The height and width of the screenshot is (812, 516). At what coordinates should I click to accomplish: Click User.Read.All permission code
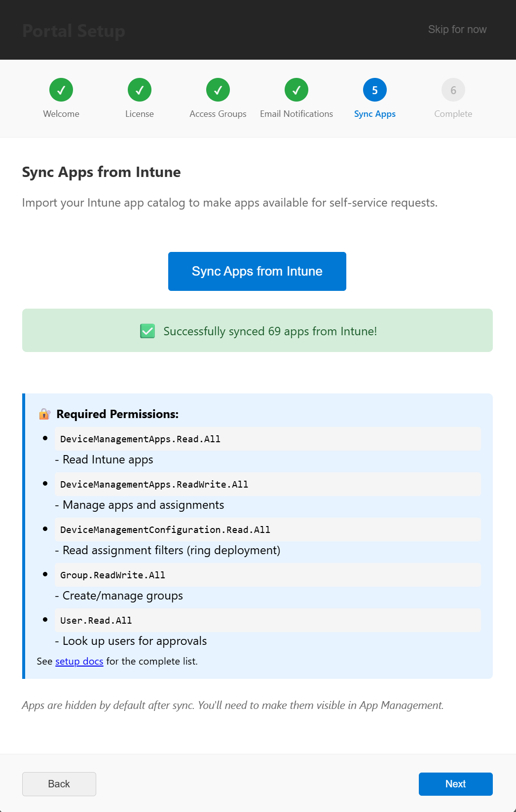pos(268,620)
